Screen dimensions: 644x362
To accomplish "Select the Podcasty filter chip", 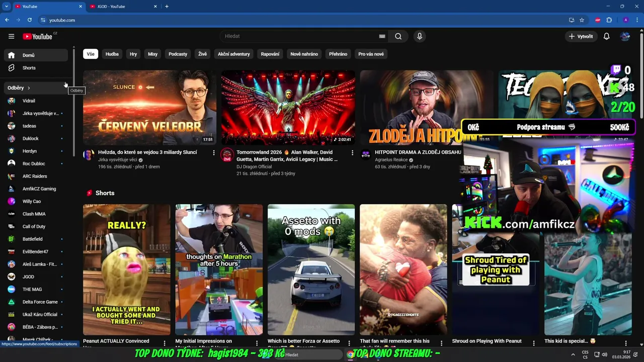I will (x=178, y=54).
